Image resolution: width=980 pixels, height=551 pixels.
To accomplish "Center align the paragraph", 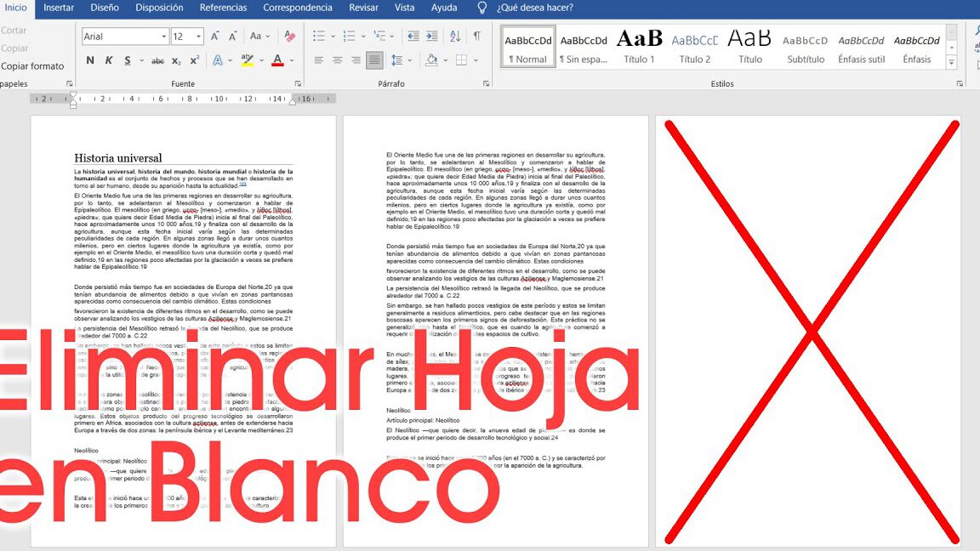I will (x=336, y=60).
